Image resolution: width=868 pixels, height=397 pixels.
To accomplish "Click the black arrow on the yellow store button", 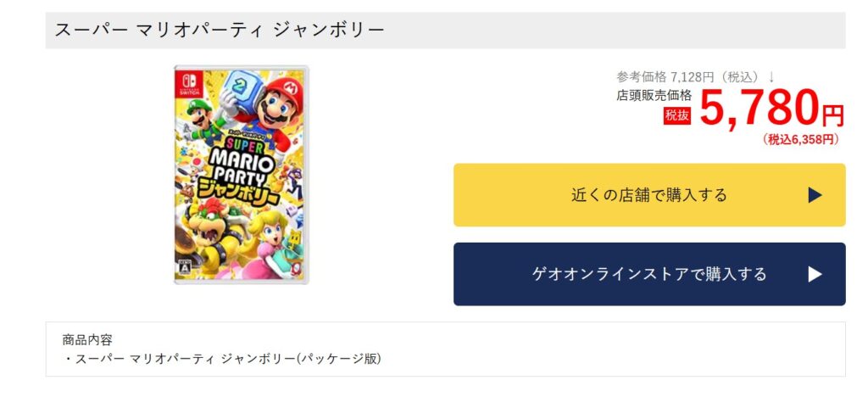I will (815, 195).
